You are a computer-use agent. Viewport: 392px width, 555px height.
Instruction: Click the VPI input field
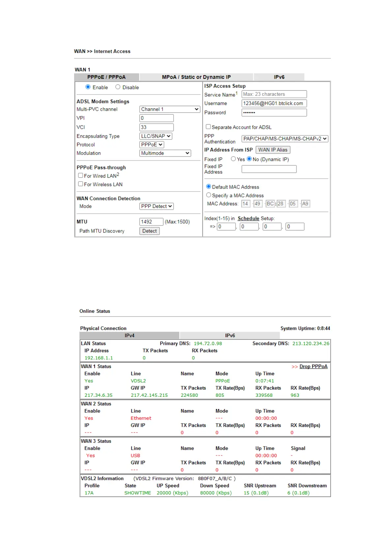click(156, 118)
